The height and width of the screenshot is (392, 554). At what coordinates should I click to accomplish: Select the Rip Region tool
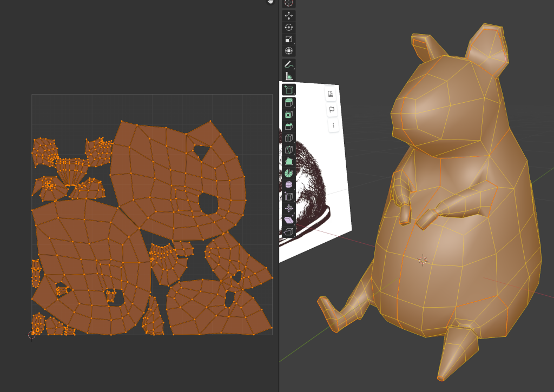pos(289,231)
